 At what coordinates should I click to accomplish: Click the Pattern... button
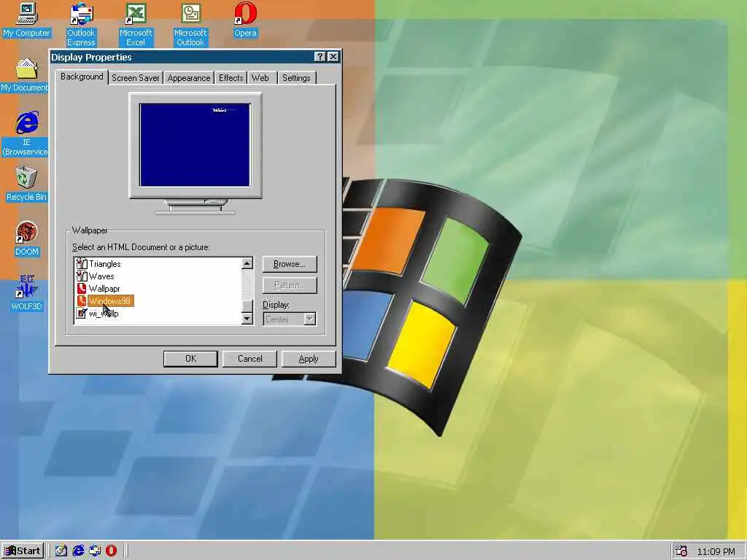[289, 285]
